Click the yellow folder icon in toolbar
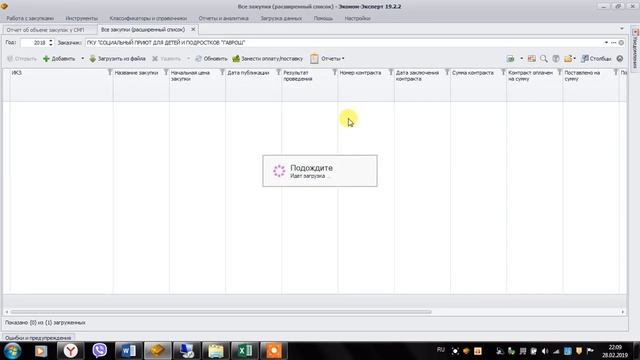Viewport: 640px width, 360px height. (569, 59)
